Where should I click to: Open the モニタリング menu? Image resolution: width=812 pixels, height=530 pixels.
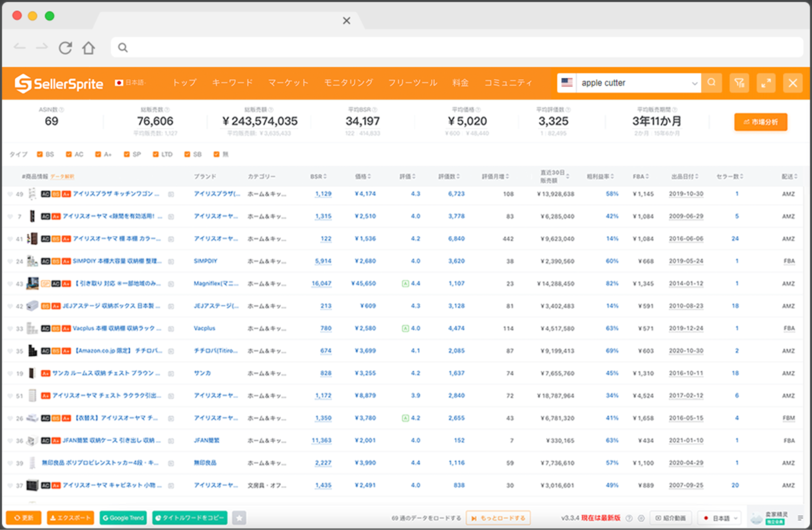[349, 83]
